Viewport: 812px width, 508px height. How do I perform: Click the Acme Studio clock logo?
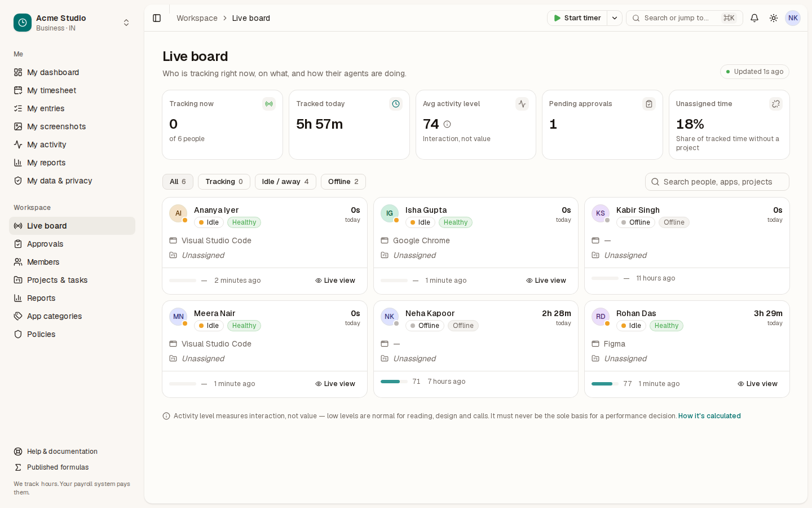(23, 23)
